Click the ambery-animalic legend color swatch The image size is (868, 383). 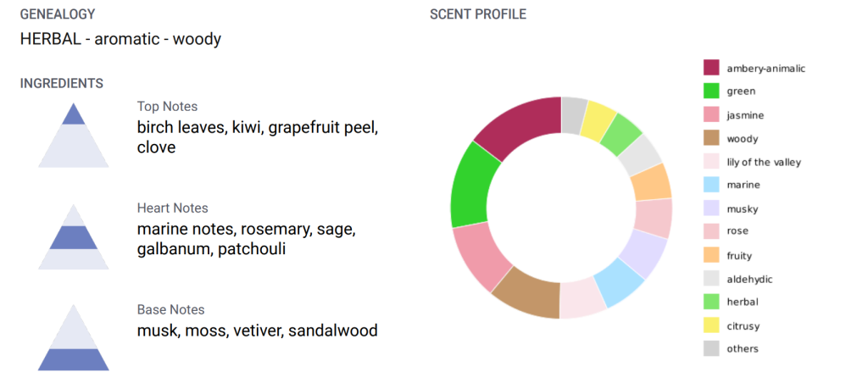711,68
